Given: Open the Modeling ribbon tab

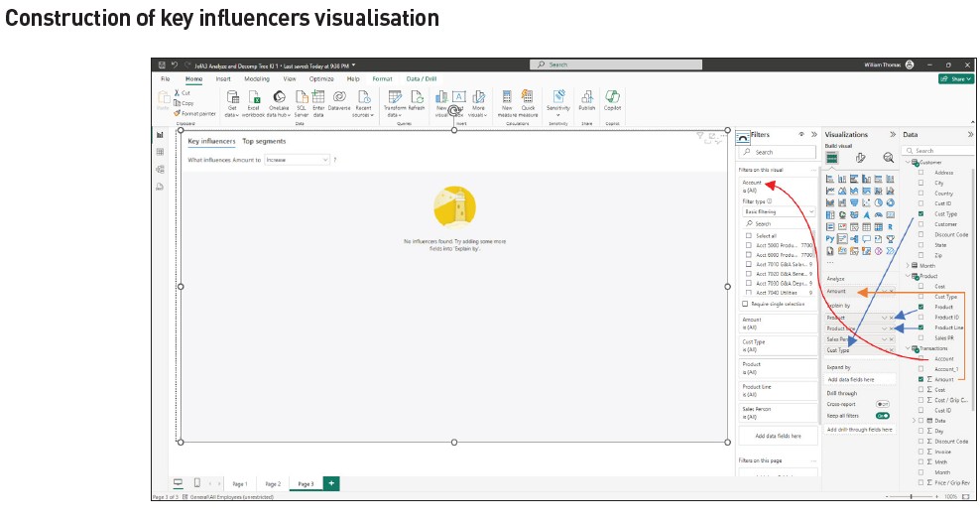Looking at the screenshot, I should pos(257,78).
